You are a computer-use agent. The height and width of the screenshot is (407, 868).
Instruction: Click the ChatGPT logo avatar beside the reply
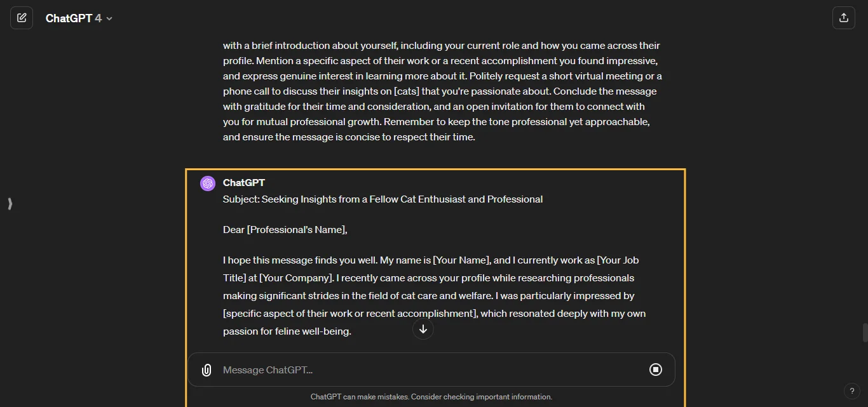coord(207,183)
